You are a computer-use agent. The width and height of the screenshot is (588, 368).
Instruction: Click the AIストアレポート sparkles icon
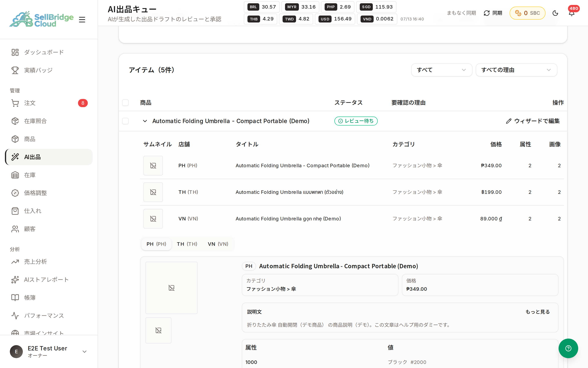(x=15, y=280)
